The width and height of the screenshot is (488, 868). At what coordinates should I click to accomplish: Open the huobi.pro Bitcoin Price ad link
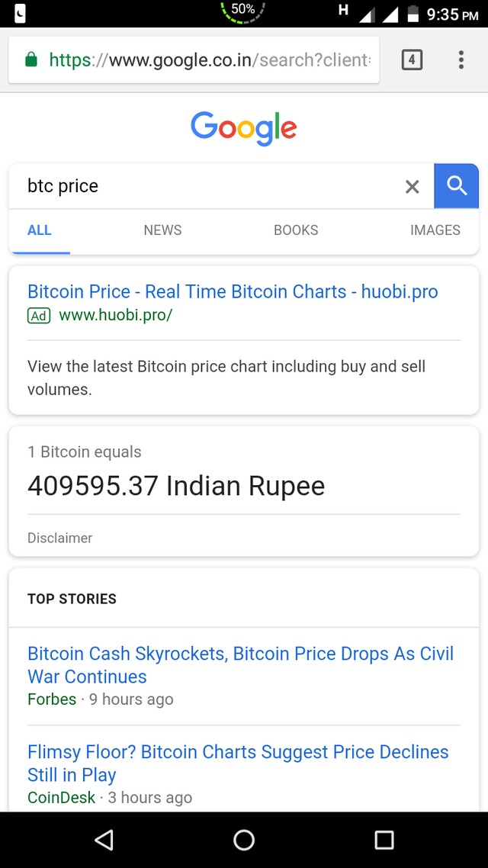[233, 291]
